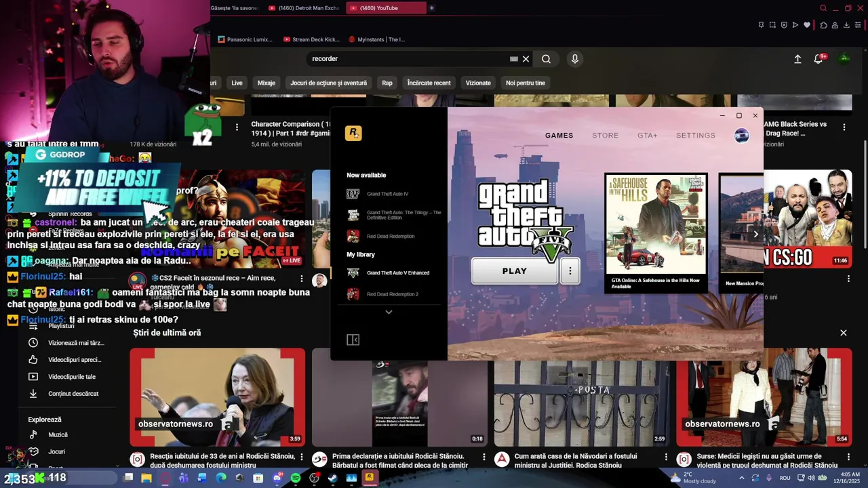Open Vizionează mai târziu in sidebar

click(x=75, y=343)
